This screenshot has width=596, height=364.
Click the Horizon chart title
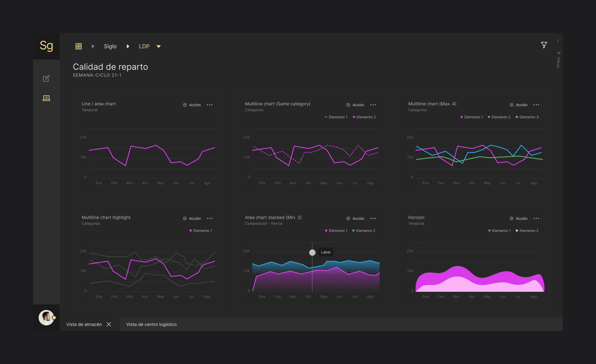[416, 217]
